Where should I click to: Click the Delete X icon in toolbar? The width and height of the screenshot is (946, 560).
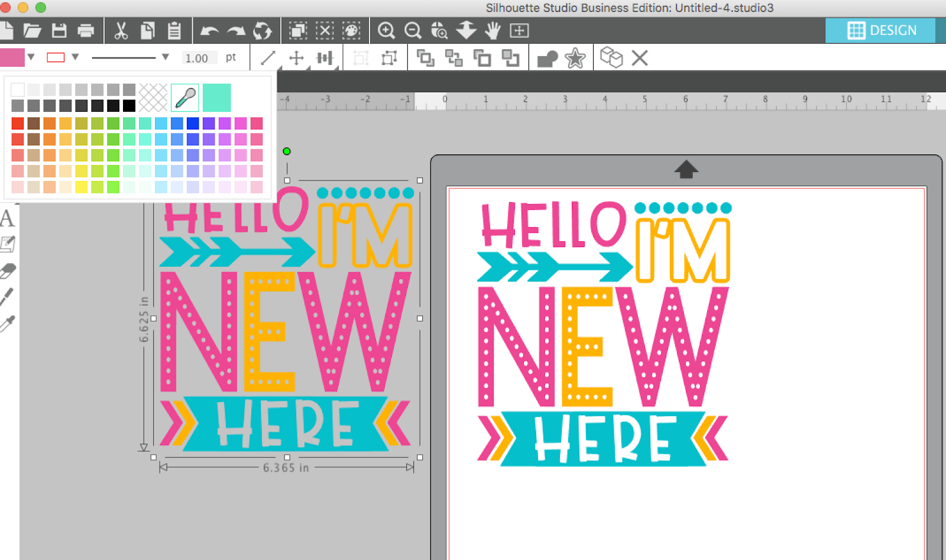pyautogui.click(x=640, y=57)
